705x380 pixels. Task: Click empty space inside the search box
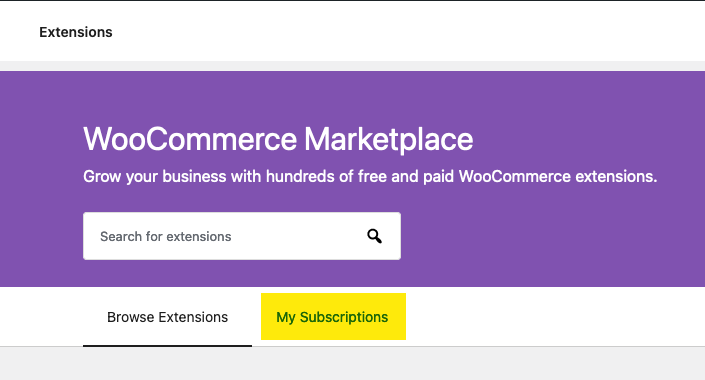[x=297, y=236]
